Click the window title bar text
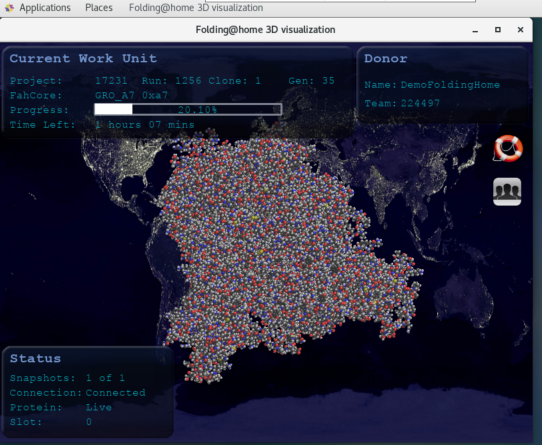The width and height of the screenshot is (542, 445). 265,30
